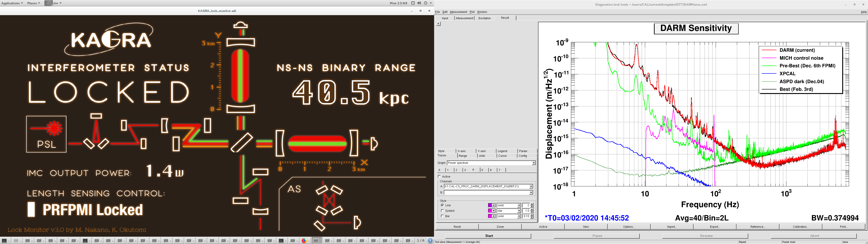The image size is (868, 244).
Task: Open the Config options tab
Action: click(527, 156)
